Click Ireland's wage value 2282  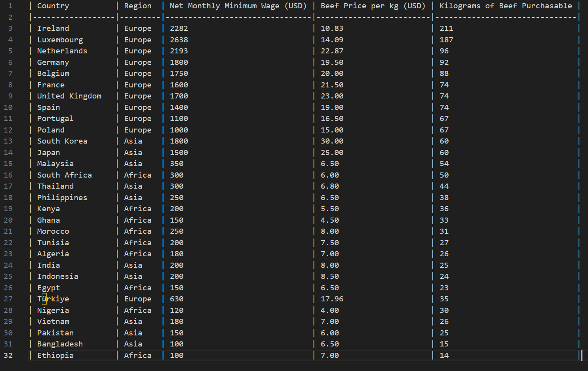(179, 28)
